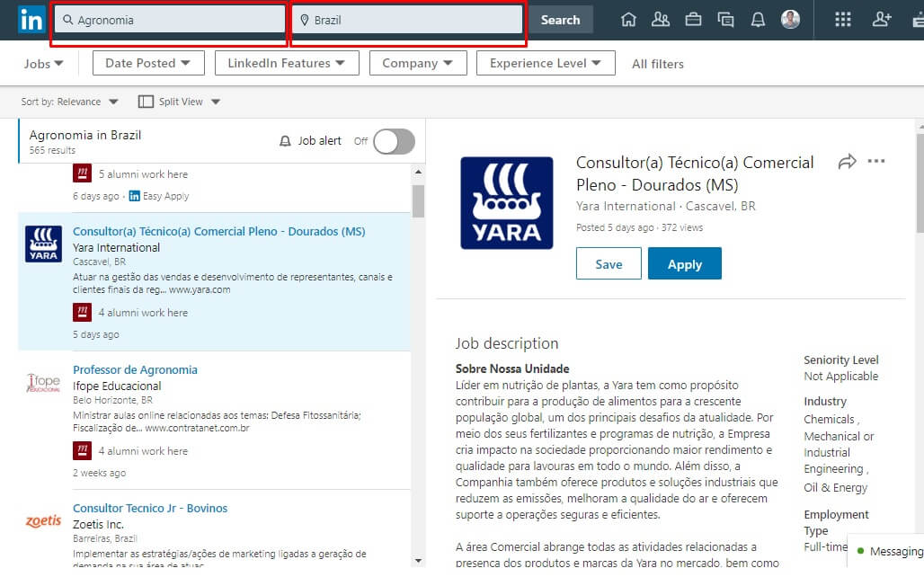Click 'Yara International · Cascavel, BR' in details
This screenshot has width=924, height=586.
tap(665, 206)
